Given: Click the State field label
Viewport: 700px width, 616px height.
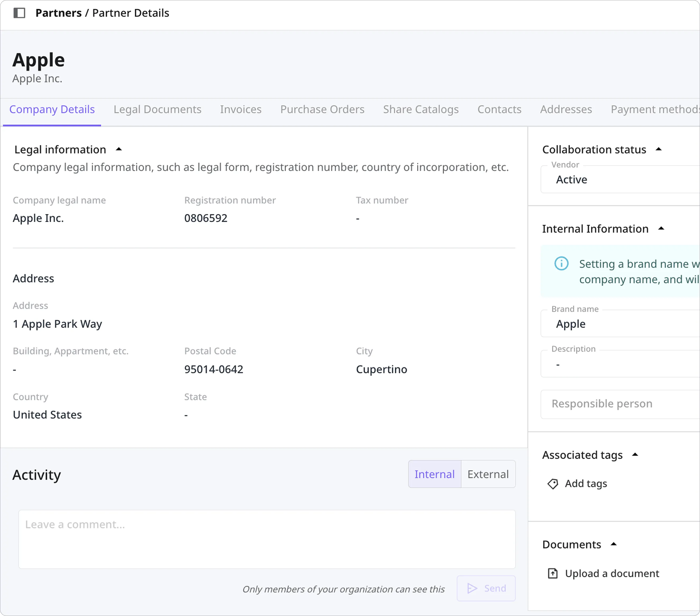Looking at the screenshot, I should pyautogui.click(x=195, y=397).
